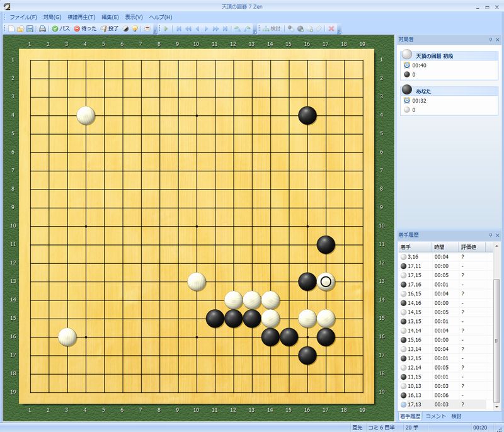The width and height of the screenshot is (504, 432).
Task: Click the 検討 analysis toolbar button
Action: point(272,28)
